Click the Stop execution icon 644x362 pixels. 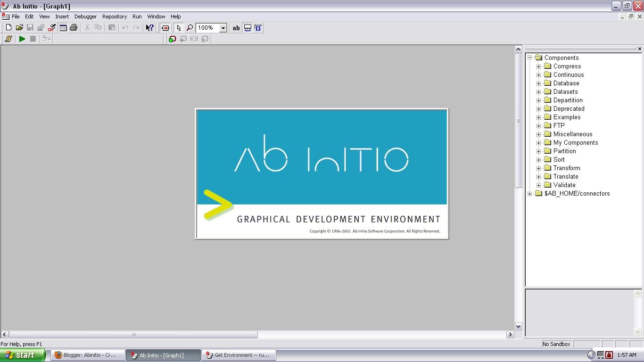[x=32, y=39]
